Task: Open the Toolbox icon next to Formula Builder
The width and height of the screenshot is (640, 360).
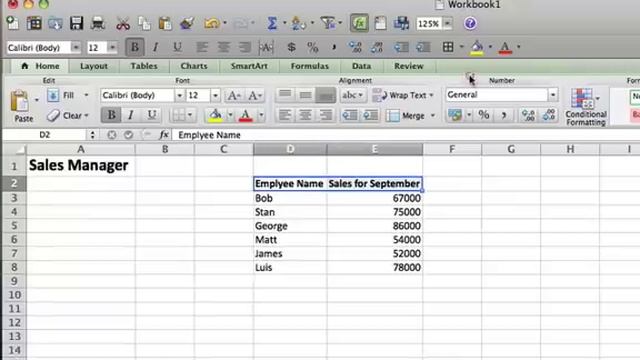Action: [x=380, y=23]
